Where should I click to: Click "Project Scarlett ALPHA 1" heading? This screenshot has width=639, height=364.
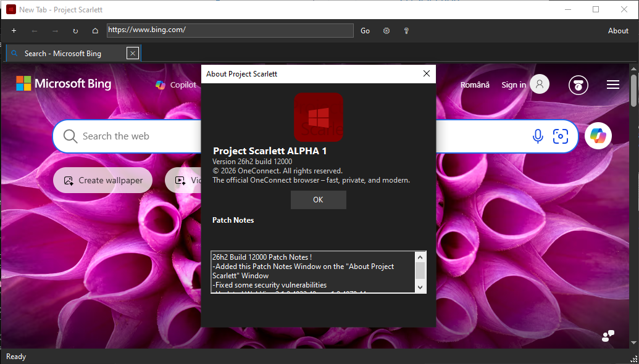tap(270, 151)
